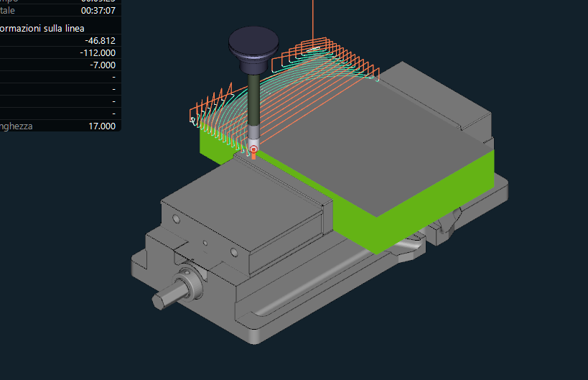This screenshot has height=380, width=588.
Task: Select the green tool shank
Action: pos(253,101)
